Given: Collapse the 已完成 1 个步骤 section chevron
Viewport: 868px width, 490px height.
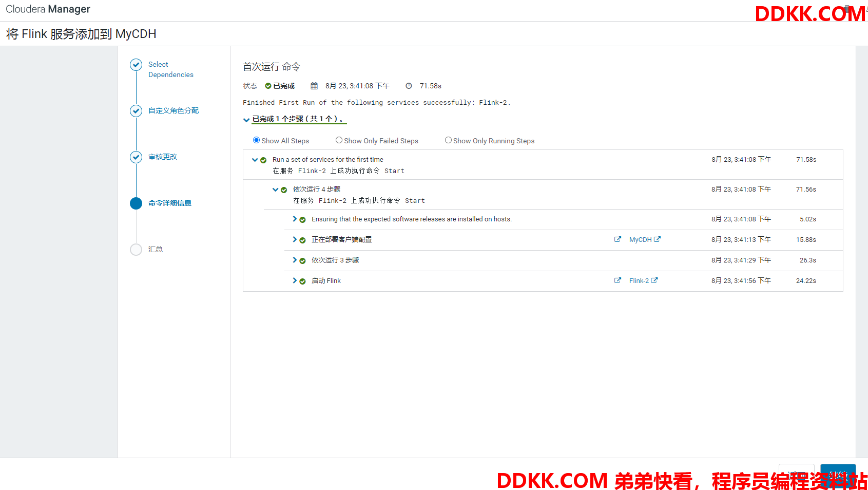Looking at the screenshot, I should 246,120.
